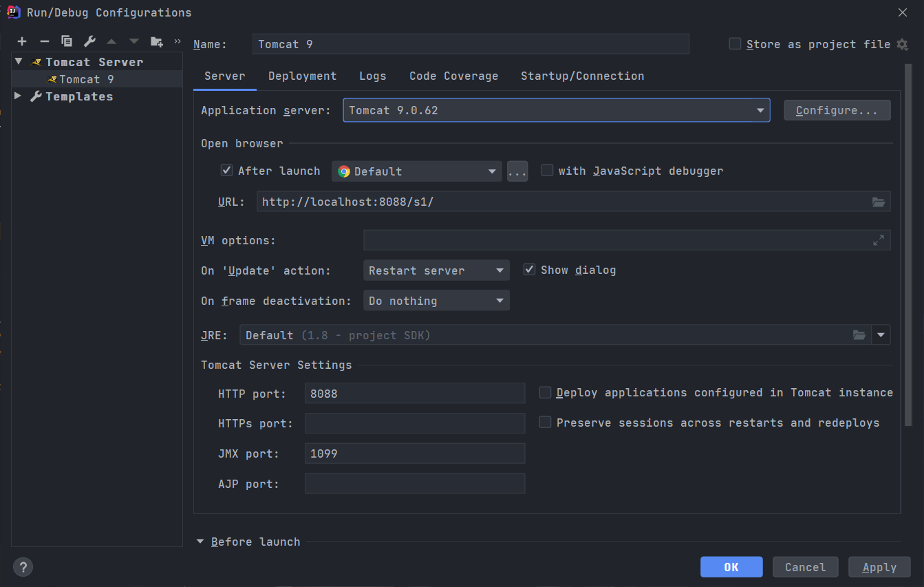Move configuration down arrow
The width and height of the screenshot is (924, 587).
[x=134, y=41]
